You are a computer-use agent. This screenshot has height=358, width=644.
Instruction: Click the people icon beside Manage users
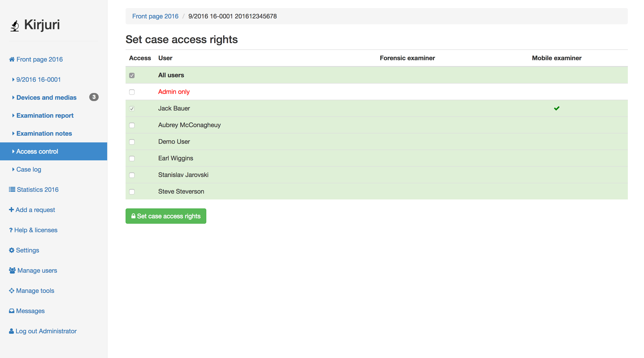(12, 270)
